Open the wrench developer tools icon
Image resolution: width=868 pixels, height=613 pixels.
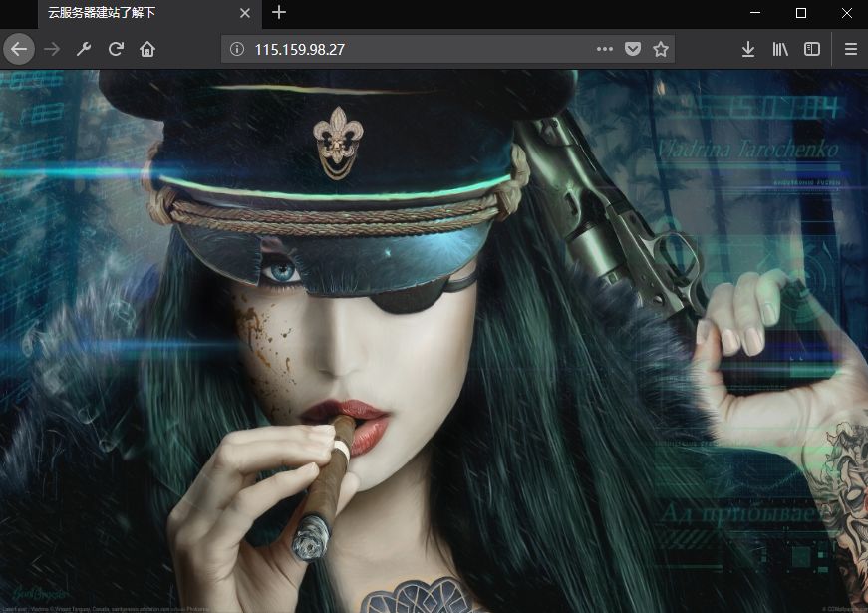[x=84, y=49]
